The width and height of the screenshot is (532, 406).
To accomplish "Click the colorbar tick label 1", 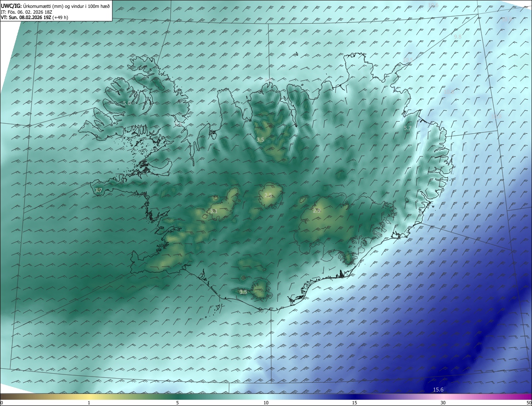I will [89, 403].
